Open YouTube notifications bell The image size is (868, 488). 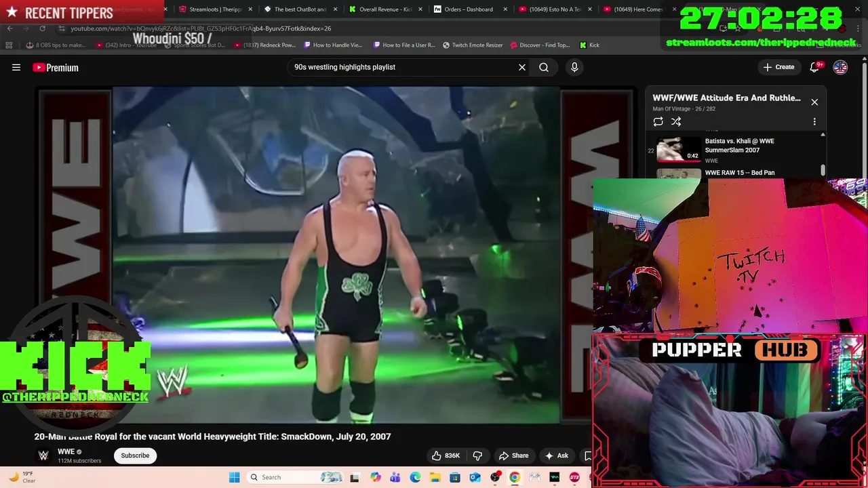815,67
